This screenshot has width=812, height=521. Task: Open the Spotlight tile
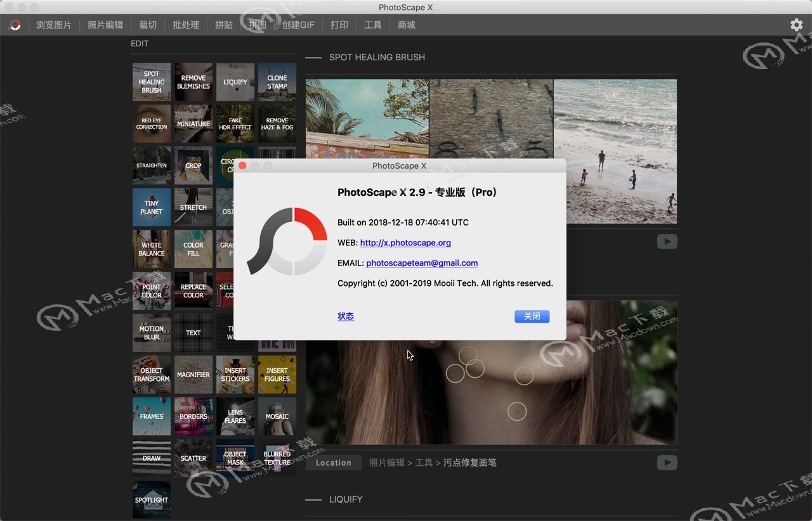point(152,500)
